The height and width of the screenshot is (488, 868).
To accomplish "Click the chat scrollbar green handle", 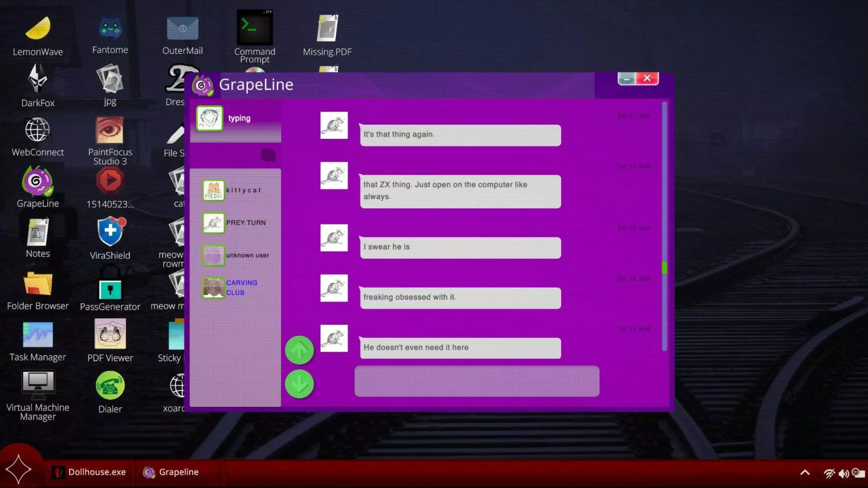I will pos(664,268).
